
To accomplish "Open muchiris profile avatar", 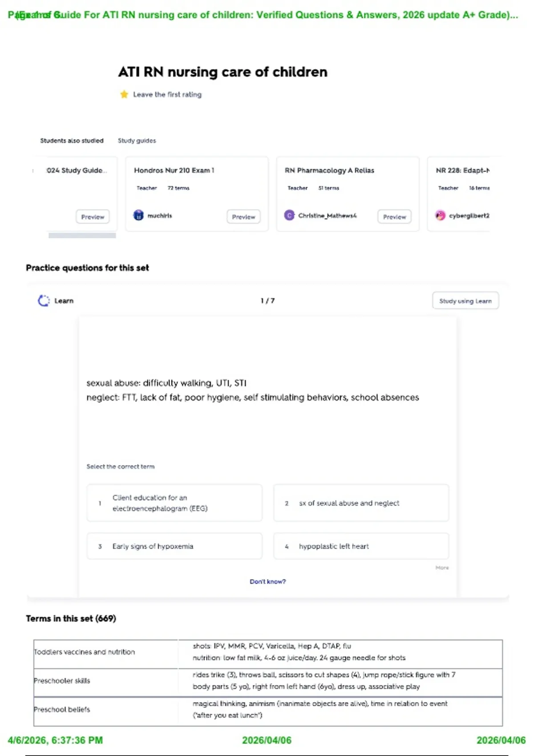I will click(x=139, y=215).
